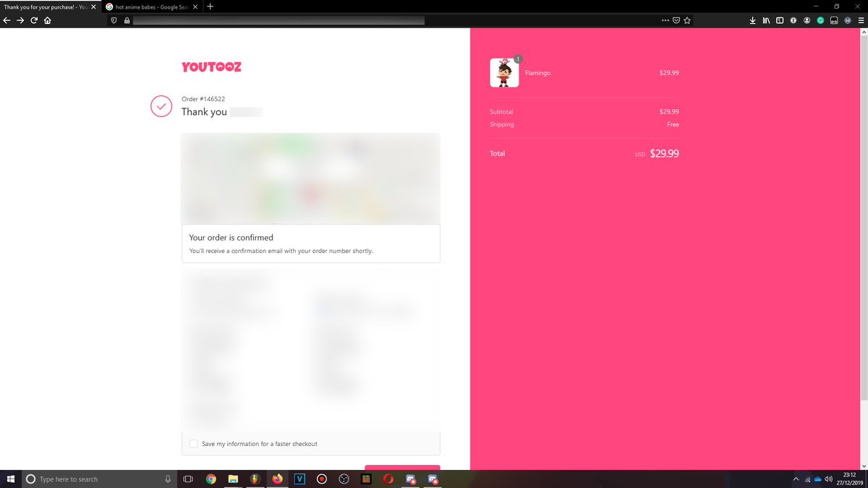Open the Firefox Library icon
The height and width of the screenshot is (488, 868).
click(766, 20)
